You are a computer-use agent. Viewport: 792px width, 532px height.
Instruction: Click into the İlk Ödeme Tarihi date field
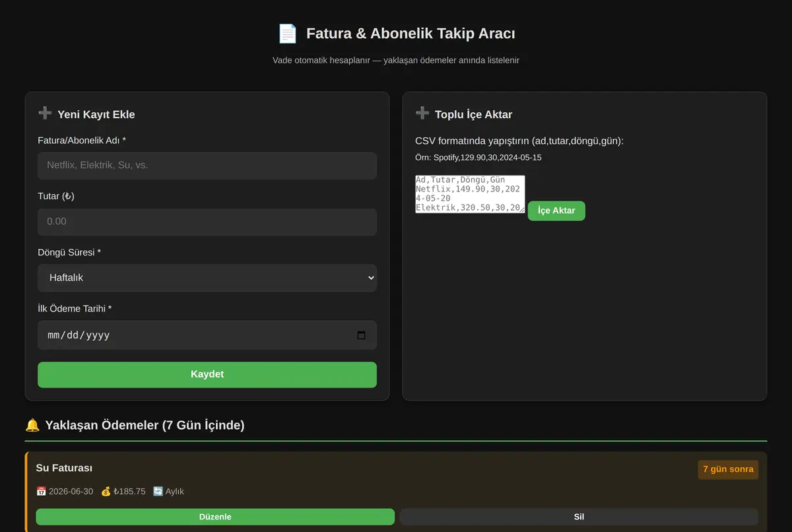tap(207, 335)
